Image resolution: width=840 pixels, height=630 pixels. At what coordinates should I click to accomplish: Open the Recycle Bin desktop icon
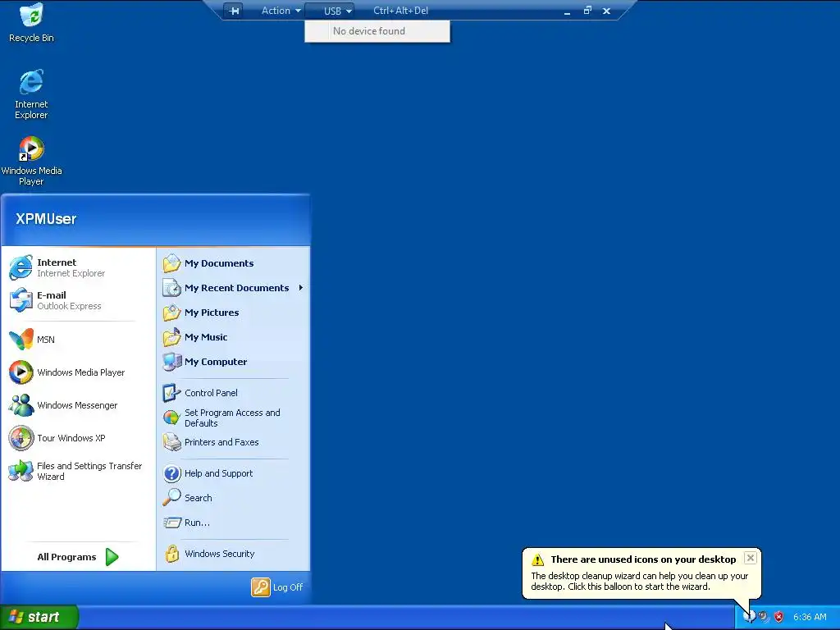coord(32,22)
